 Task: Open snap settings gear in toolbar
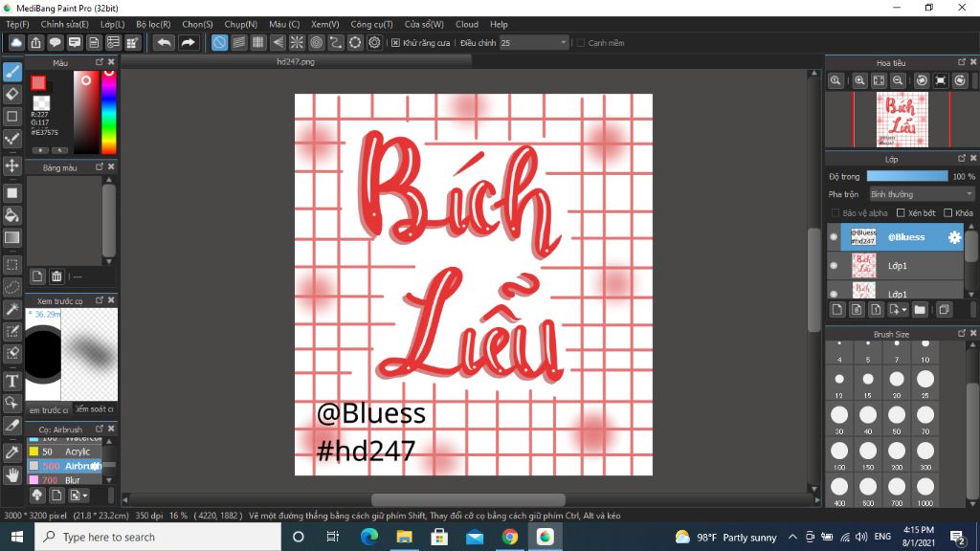pyautogui.click(x=374, y=42)
